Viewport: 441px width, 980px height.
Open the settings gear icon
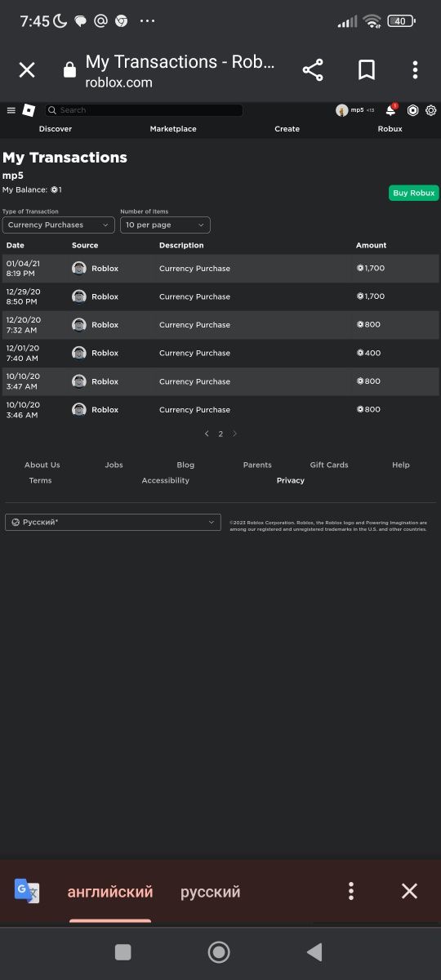click(430, 110)
